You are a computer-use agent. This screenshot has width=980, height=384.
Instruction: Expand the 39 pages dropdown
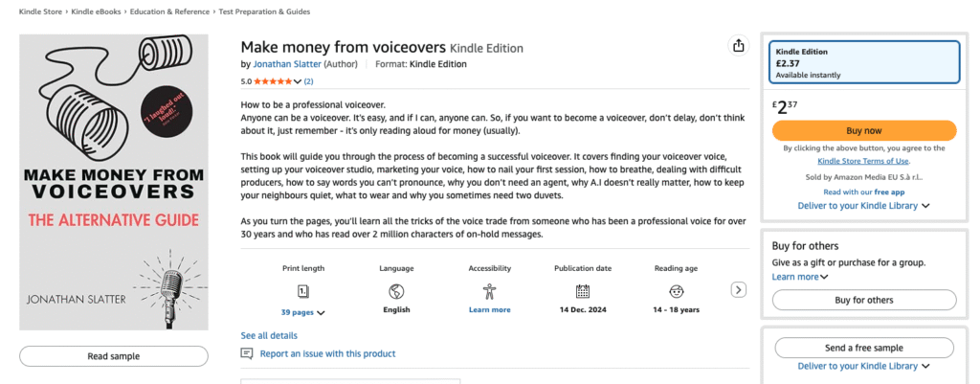[x=302, y=312]
